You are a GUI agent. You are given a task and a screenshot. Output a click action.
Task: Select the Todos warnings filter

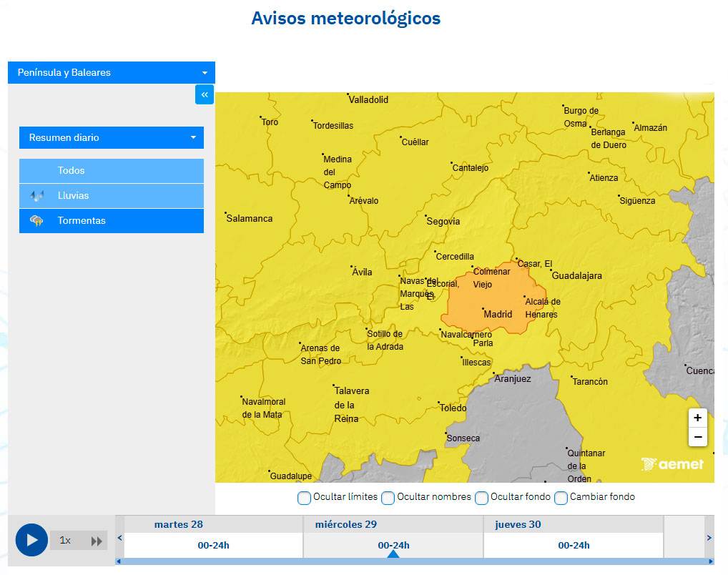point(111,171)
